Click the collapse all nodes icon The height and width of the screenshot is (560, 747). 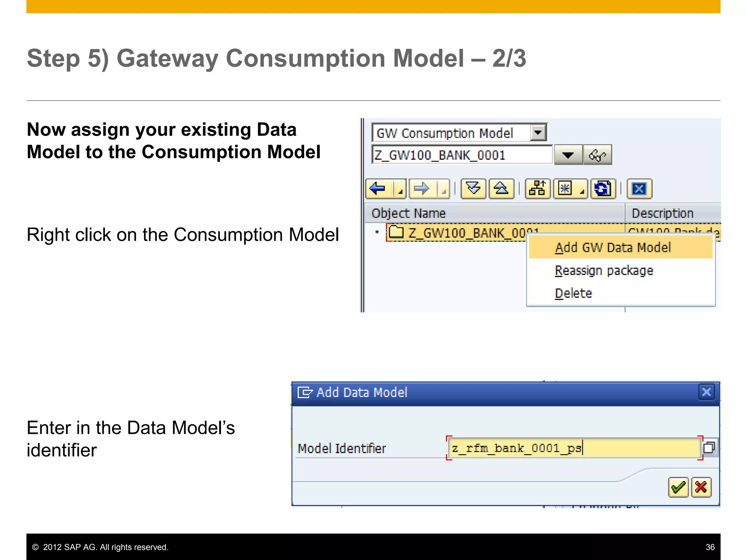coord(502,188)
